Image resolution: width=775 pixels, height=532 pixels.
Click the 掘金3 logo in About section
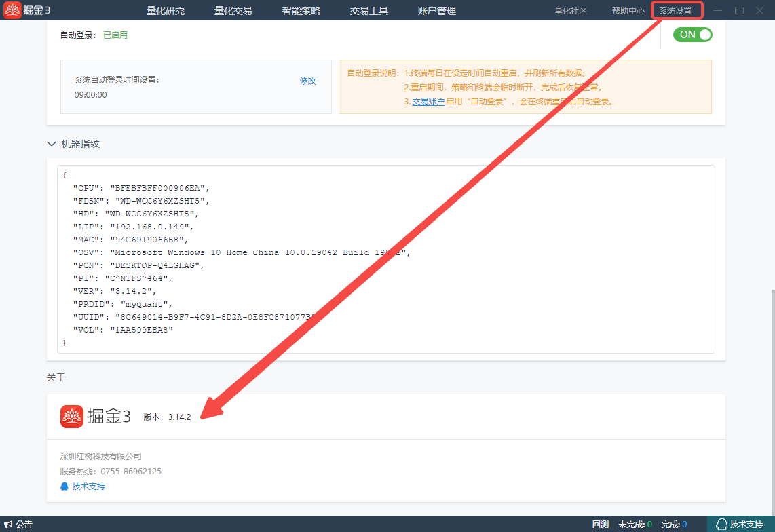pos(96,417)
